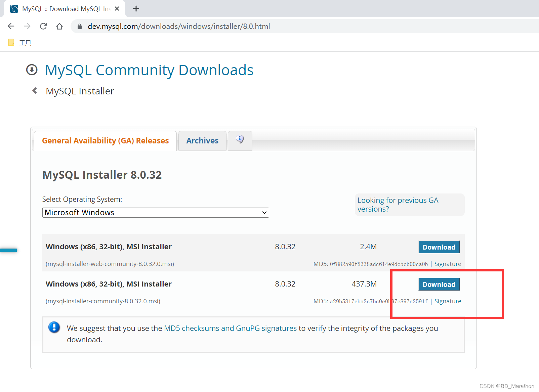Viewport: 539px width, 392px height.
Task: Click the dropdown arrow on the OS selector
Action: click(264, 212)
